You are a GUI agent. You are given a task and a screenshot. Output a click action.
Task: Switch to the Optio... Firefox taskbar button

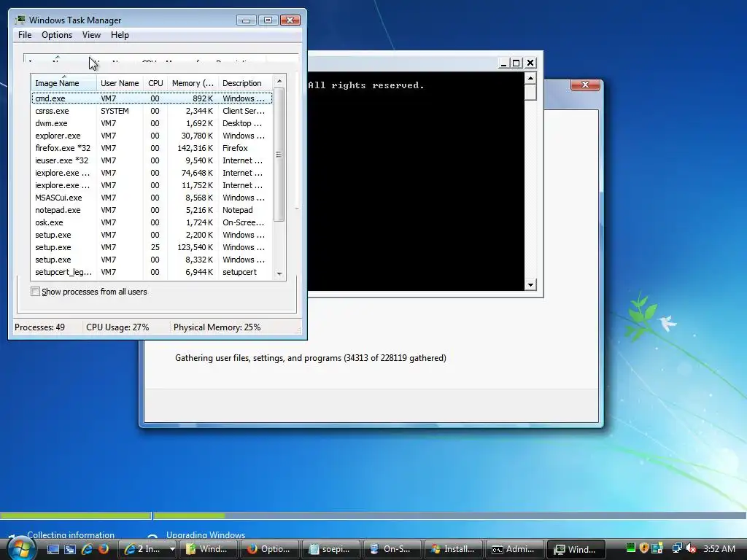tap(270, 549)
